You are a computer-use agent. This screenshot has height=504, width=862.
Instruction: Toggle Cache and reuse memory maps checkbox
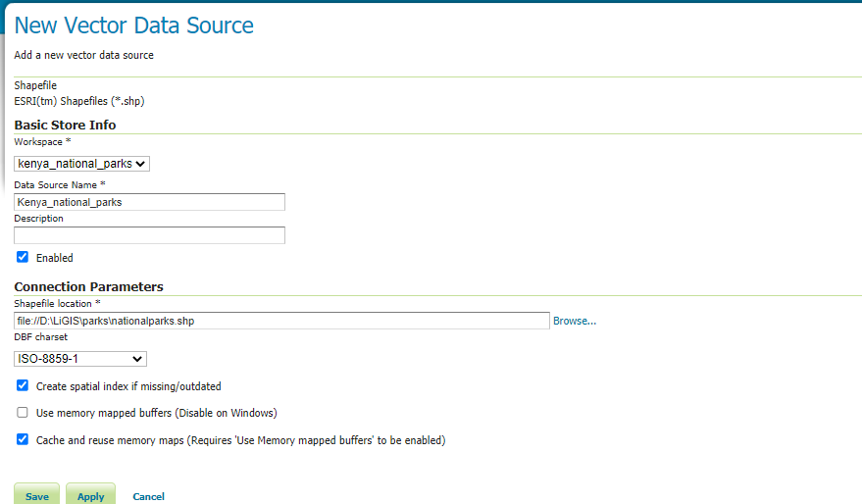coord(22,439)
